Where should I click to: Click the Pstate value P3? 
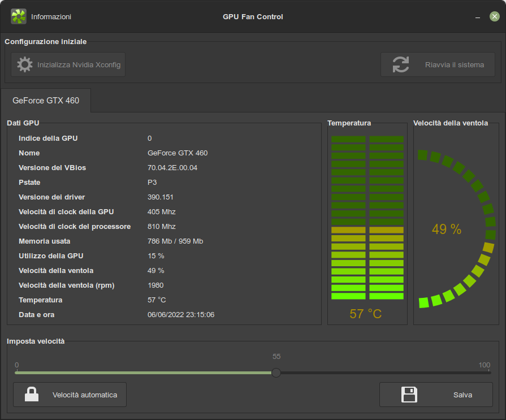[x=152, y=182]
